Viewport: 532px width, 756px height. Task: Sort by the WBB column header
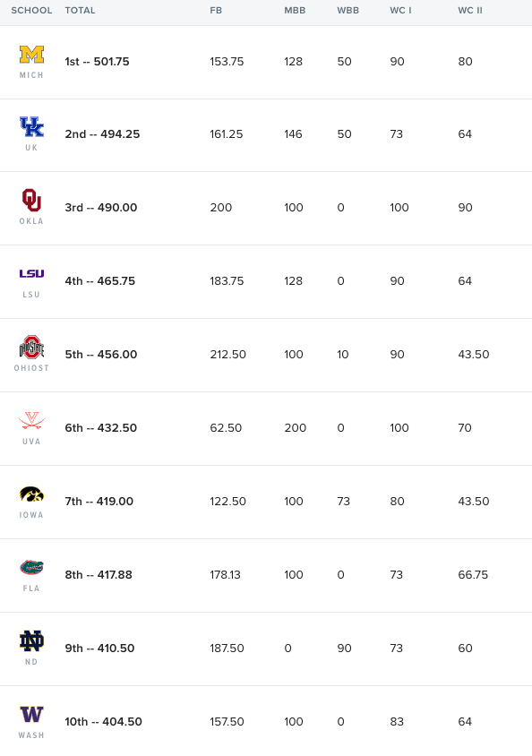pos(348,10)
